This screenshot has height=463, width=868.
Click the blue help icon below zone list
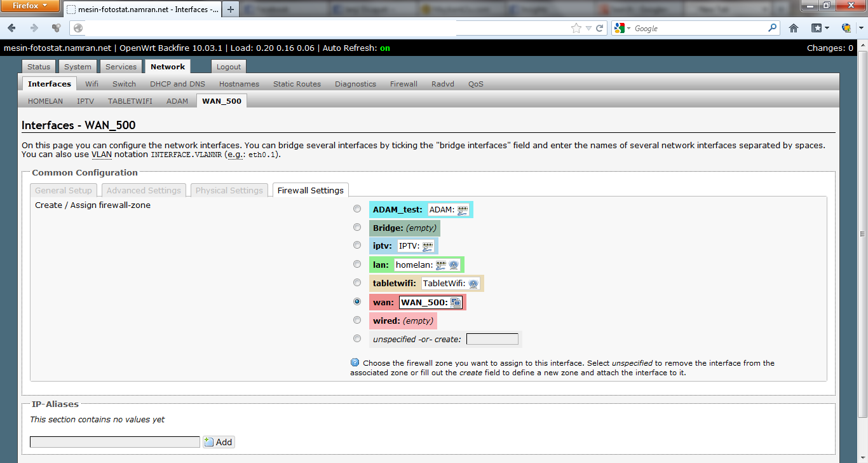tap(355, 363)
